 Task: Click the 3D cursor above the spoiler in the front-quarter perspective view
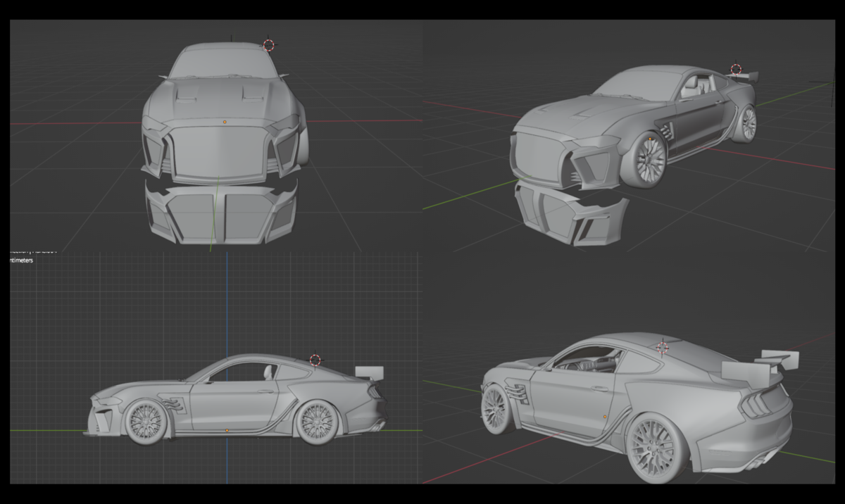(x=736, y=69)
